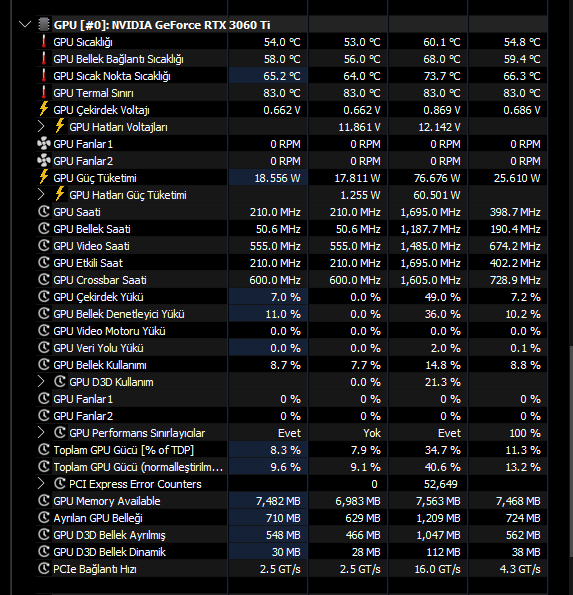The height and width of the screenshot is (595, 573).
Task: Select the GPU Memory Available row label
Action: (x=107, y=501)
